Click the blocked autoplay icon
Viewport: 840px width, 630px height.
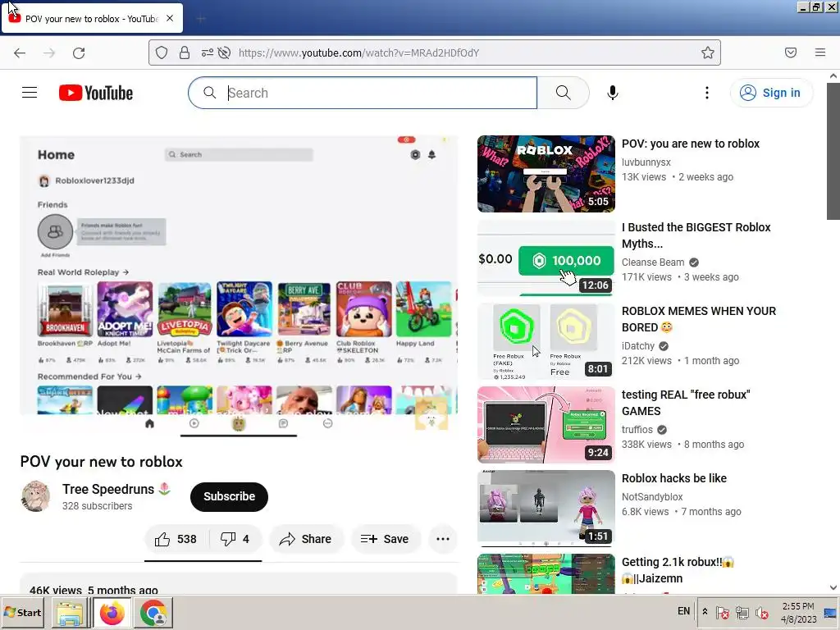(225, 52)
